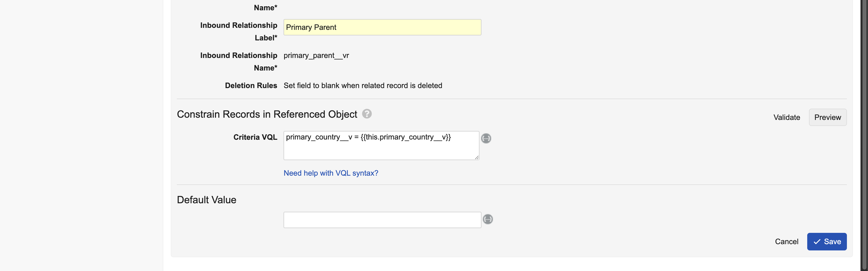Click the Deletion Rules label

coord(251,86)
